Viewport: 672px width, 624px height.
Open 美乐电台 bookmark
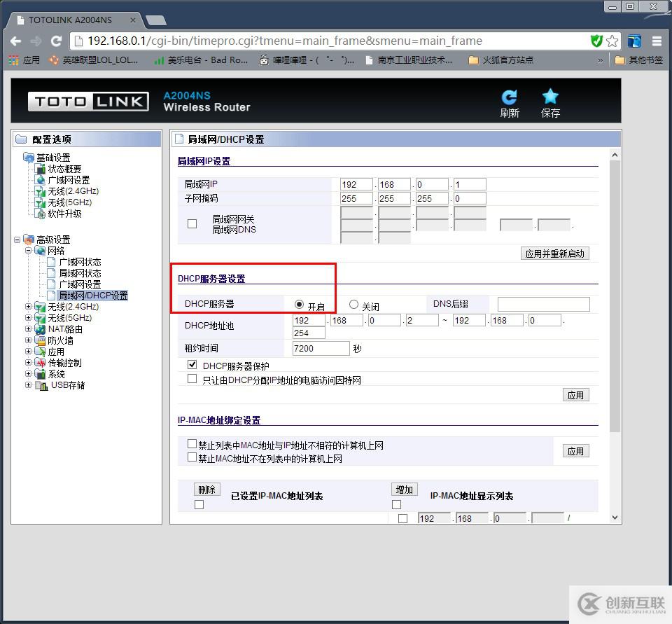201,60
